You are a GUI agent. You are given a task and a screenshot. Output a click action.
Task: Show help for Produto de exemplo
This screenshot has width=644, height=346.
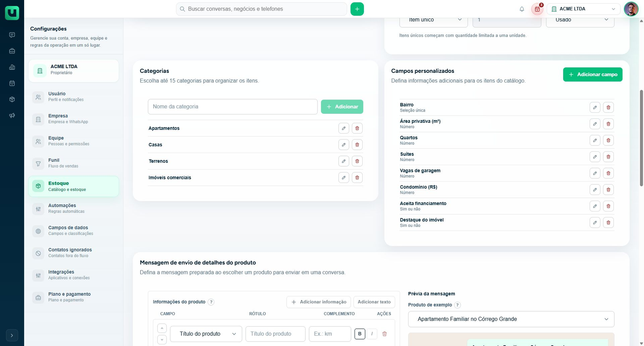pyautogui.click(x=458, y=305)
